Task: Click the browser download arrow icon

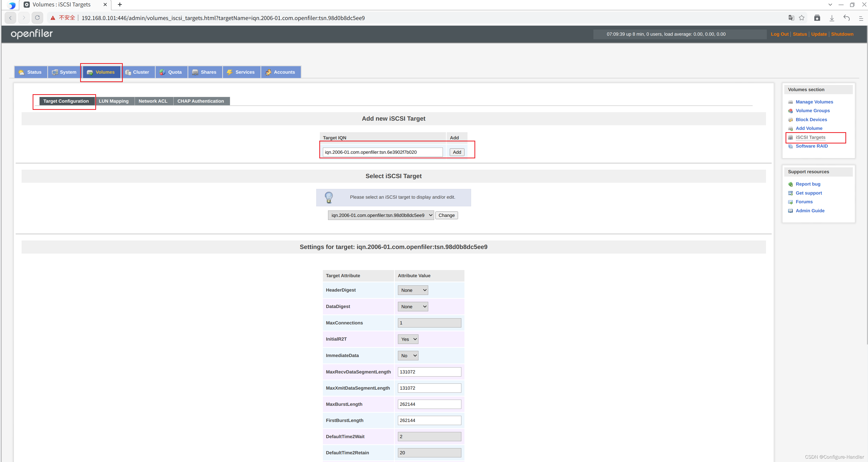Action: [832, 18]
